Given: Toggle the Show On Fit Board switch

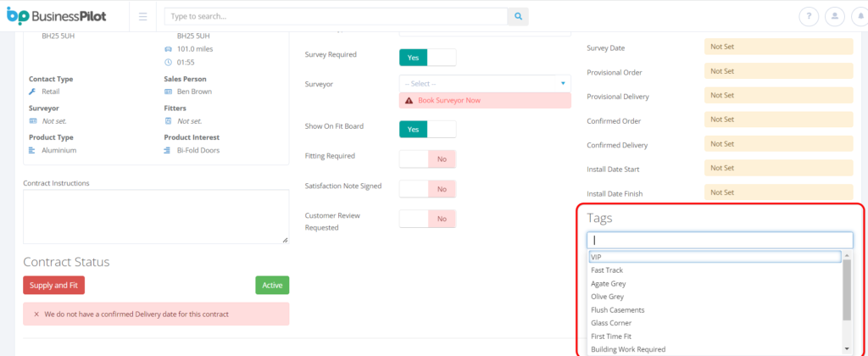Looking at the screenshot, I should [427, 129].
